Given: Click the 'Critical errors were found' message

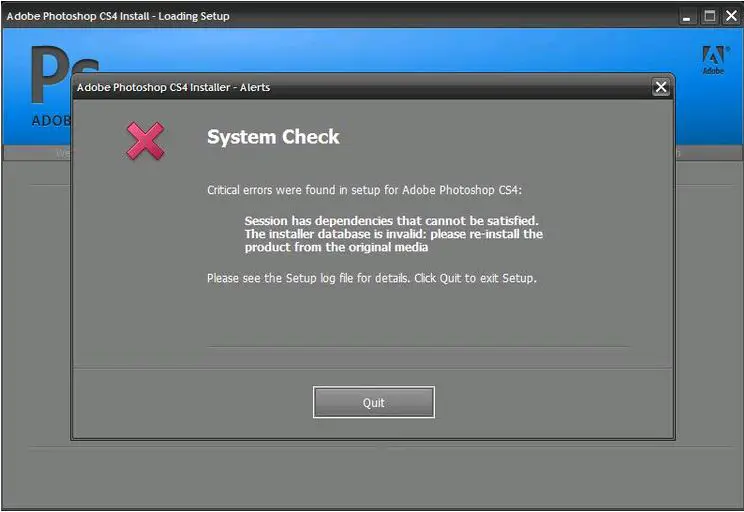Looking at the screenshot, I should 364,190.
